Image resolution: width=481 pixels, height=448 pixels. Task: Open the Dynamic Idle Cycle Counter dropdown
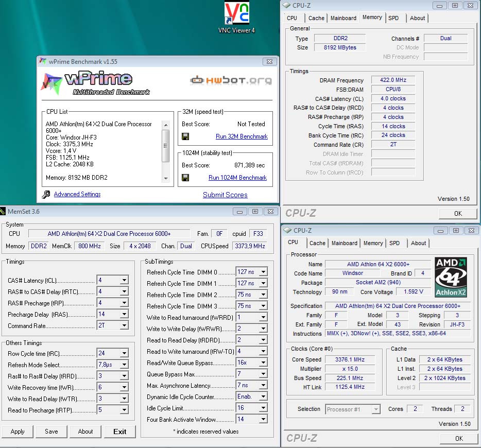pos(263,397)
